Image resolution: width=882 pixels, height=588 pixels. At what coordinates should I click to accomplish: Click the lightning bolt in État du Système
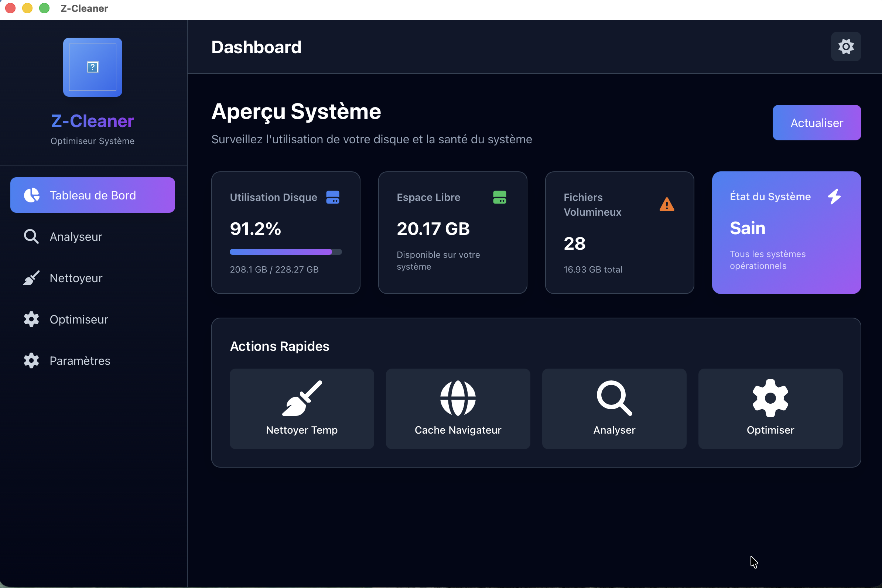[834, 196]
